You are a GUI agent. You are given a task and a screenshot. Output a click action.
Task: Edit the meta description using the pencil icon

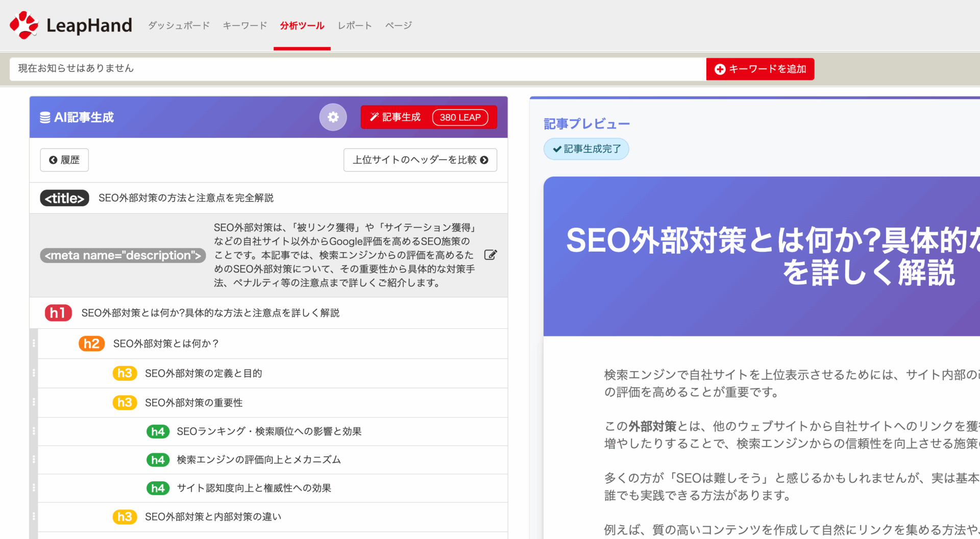click(x=491, y=254)
